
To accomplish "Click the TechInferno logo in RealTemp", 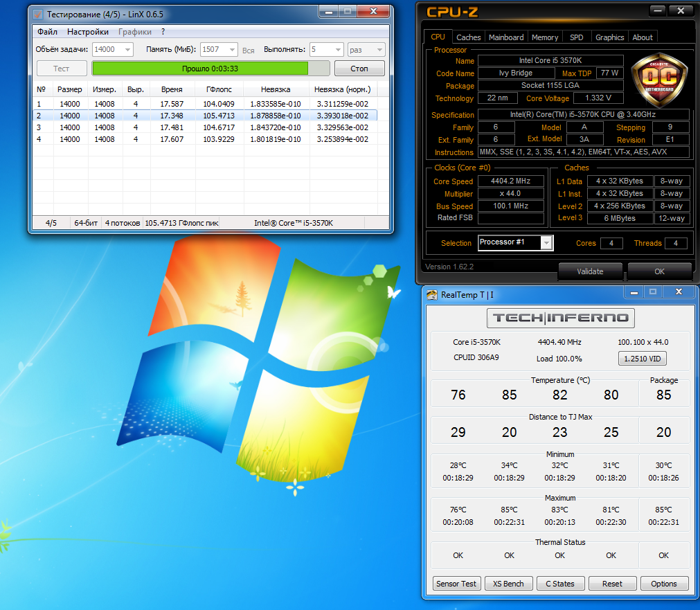I will pyautogui.click(x=560, y=318).
